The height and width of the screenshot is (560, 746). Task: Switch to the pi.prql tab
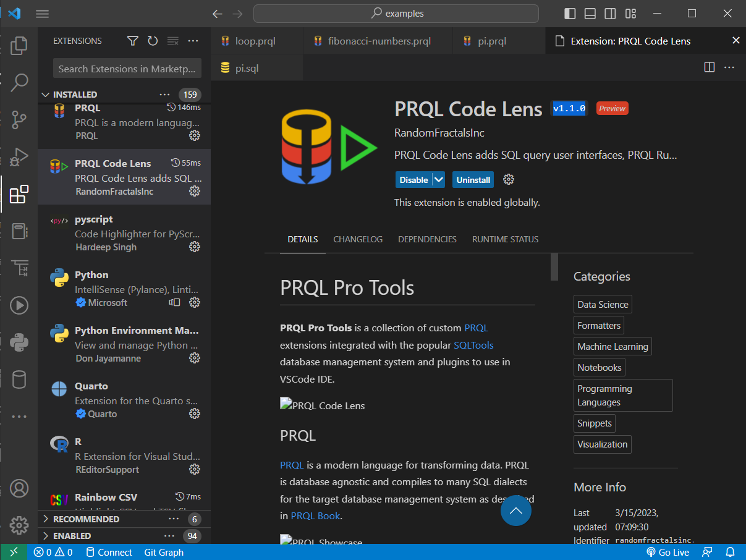click(499, 41)
